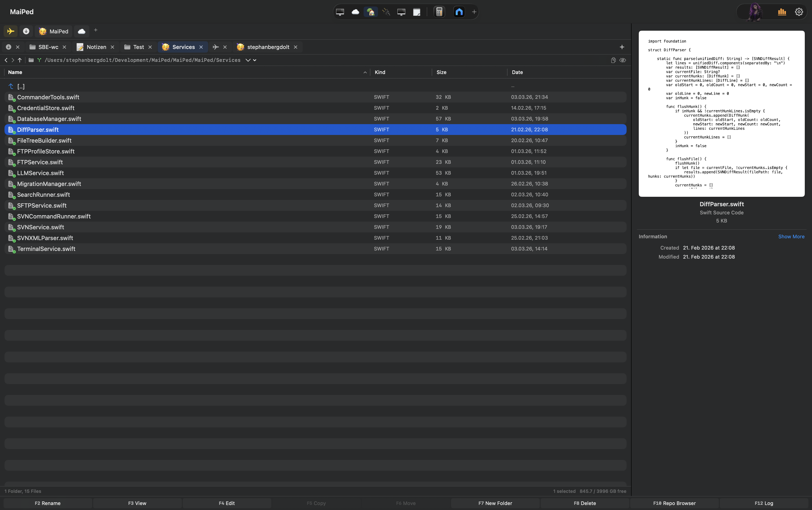Open iCloud location from the toolbar cloud icon

[355, 12]
